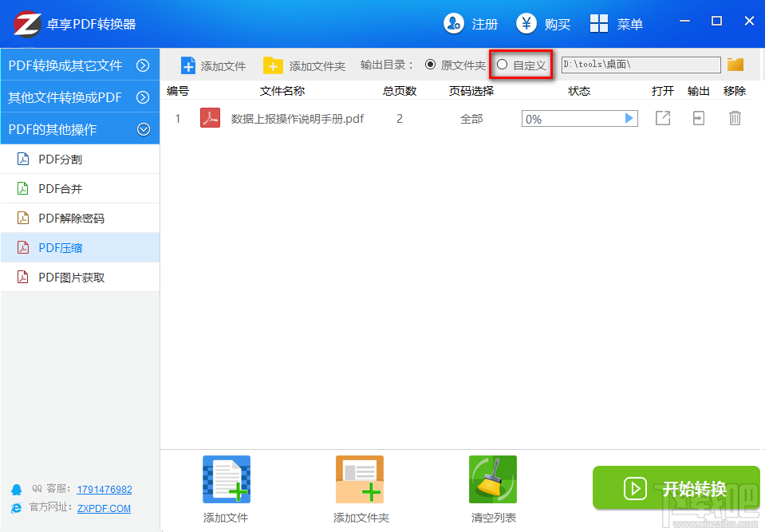This screenshot has height=532, width=765.
Task: Click the red PDF压缩 icon in the sidebar
Action: (23, 248)
